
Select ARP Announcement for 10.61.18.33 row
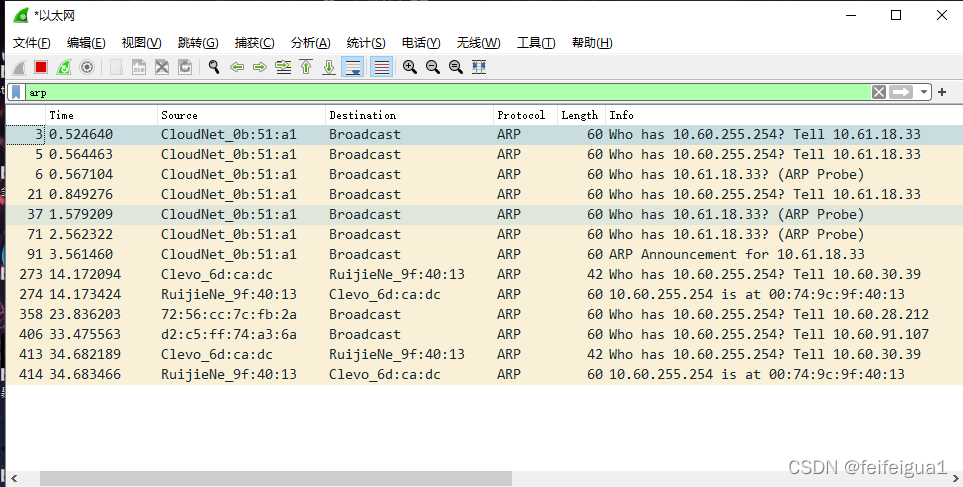[485, 254]
